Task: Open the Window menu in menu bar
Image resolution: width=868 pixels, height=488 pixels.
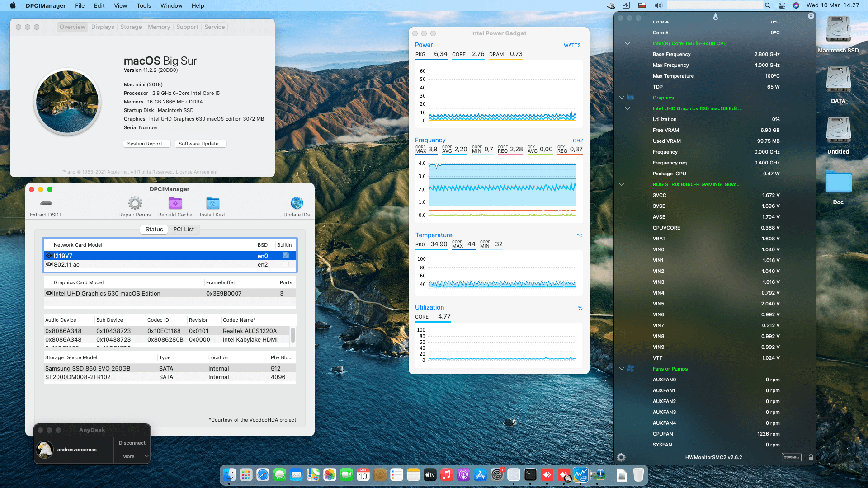Action: [171, 5]
